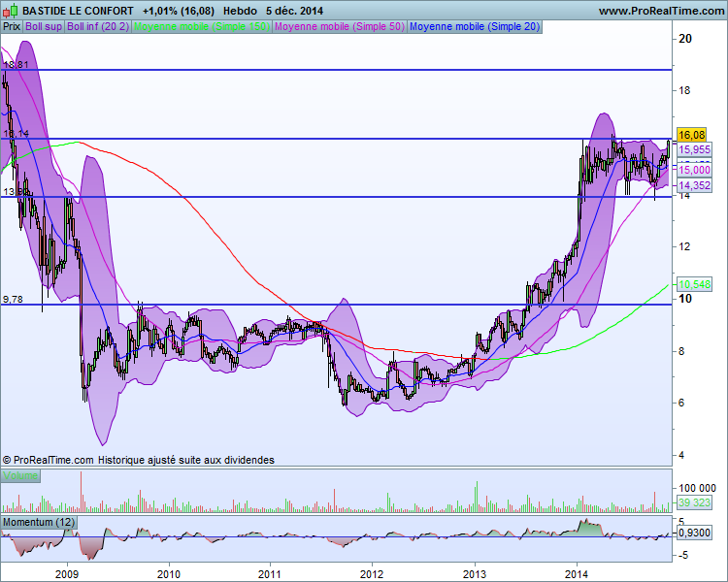Select the Moyenne mobile (Simple 20) label
728x582 pixels.
[x=475, y=26]
